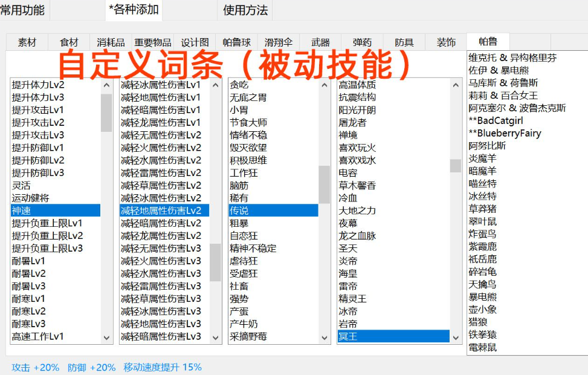This screenshot has width=588, height=375.
Task: Click the 设计图 tab
Action: click(x=195, y=42)
